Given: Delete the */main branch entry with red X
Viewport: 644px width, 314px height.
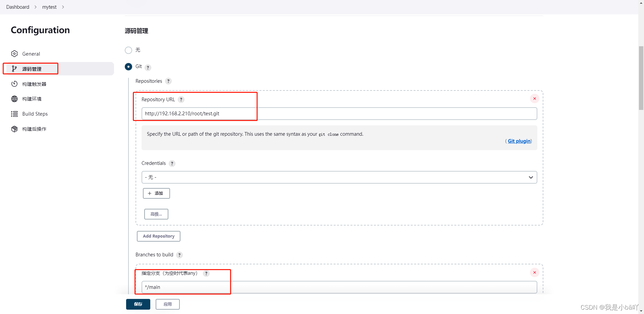Looking at the screenshot, I should [535, 272].
